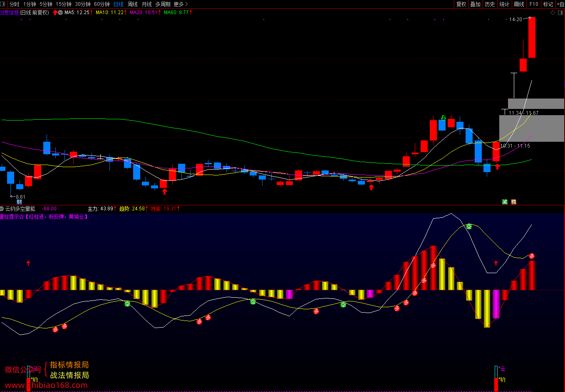Toggle the left sidebar panel icon
565x392 pixels.
tap(3, 4)
